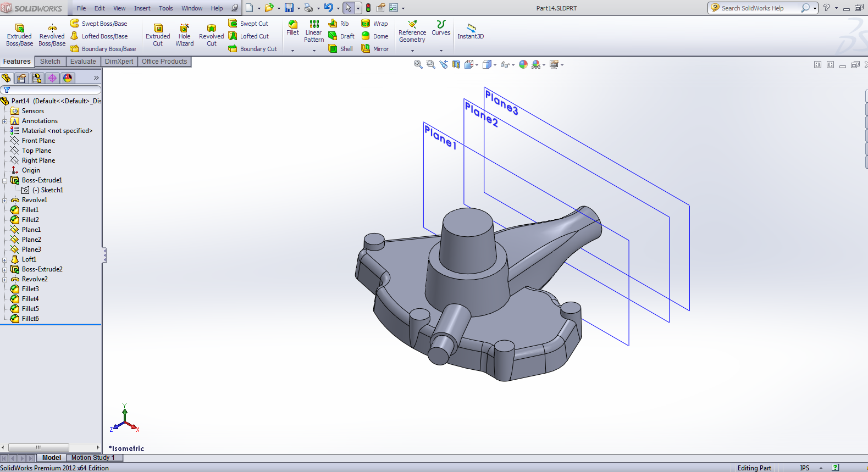The image size is (868, 472).
Task: Click the Zoom to Fit icon
Action: 418,64
